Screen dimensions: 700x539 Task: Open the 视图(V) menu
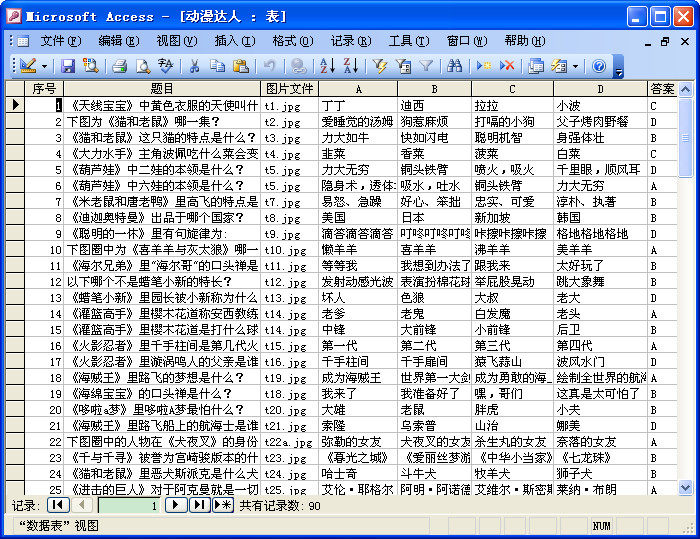click(177, 41)
